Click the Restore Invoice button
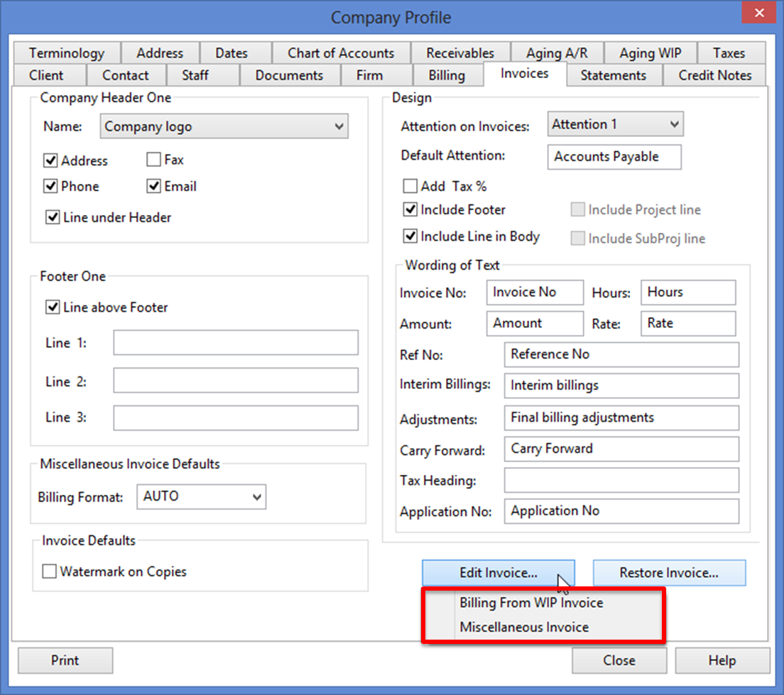This screenshot has height=695, width=784. [669, 573]
